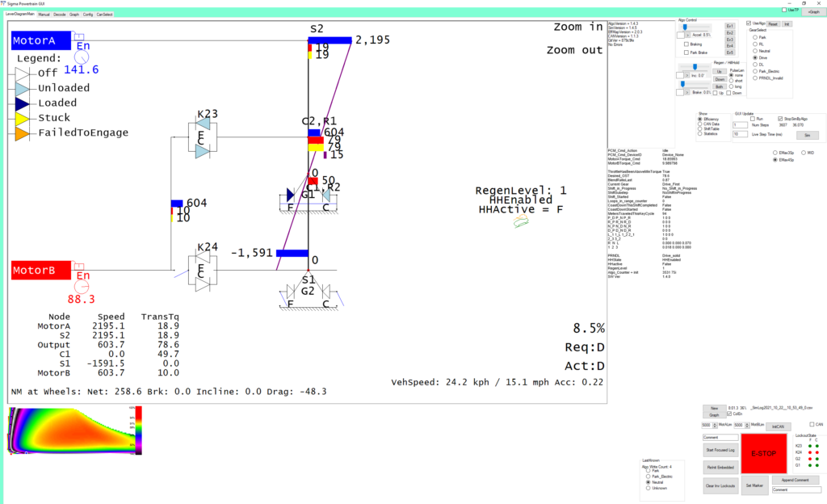The width and height of the screenshot is (827, 504).
Task: Click the K24 C lockout indicator dot
Action: pyautogui.click(x=817, y=452)
